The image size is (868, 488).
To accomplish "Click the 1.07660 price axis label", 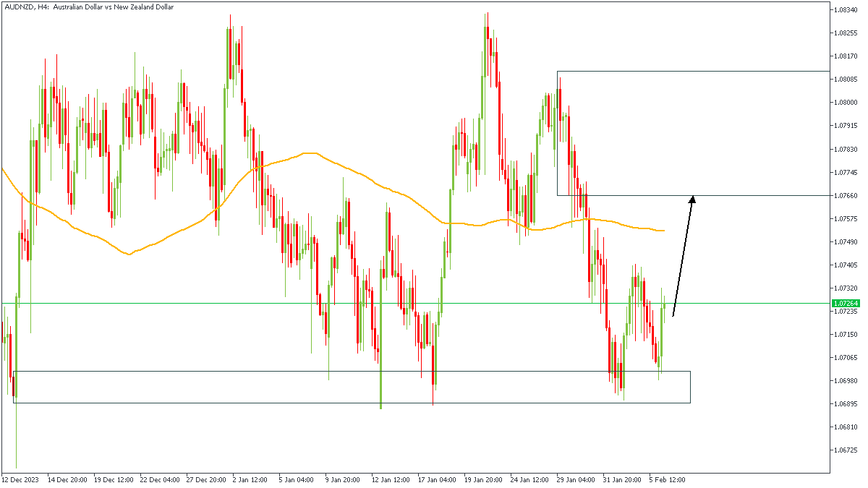I will tap(845, 195).
